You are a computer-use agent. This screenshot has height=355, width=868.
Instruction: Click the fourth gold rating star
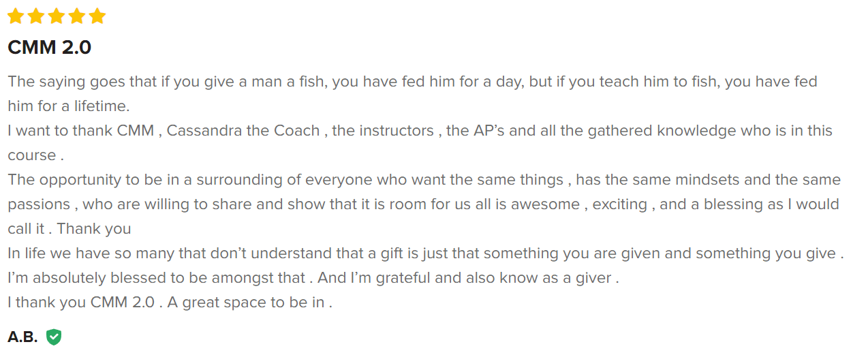pos(77,16)
